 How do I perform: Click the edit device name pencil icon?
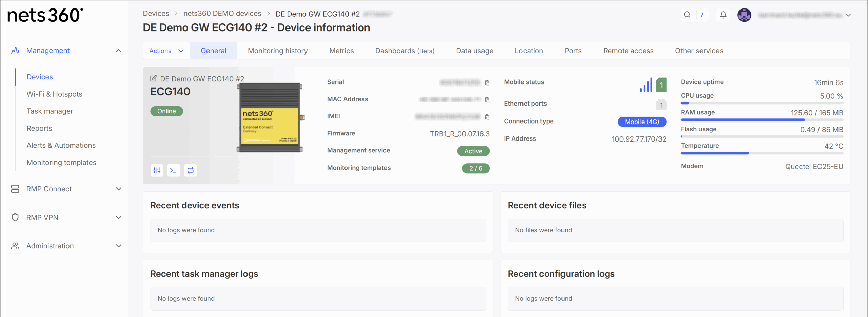[153, 78]
